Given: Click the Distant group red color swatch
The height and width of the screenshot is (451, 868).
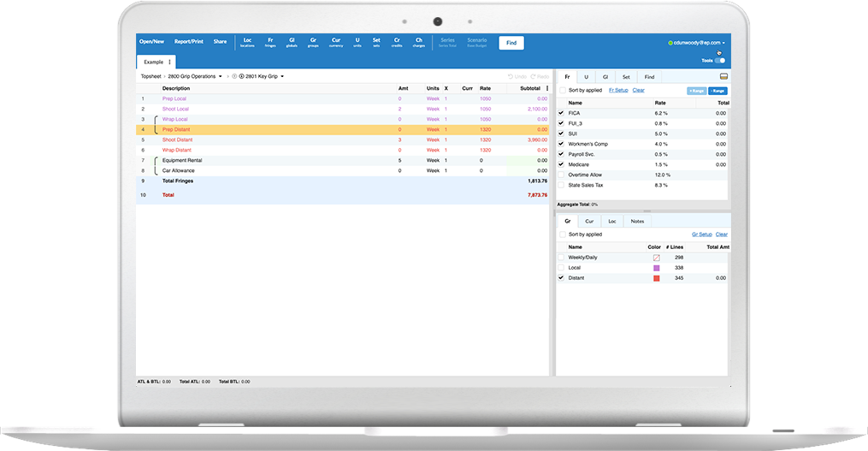Looking at the screenshot, I should pyautogui.click(x=656, y=278).
